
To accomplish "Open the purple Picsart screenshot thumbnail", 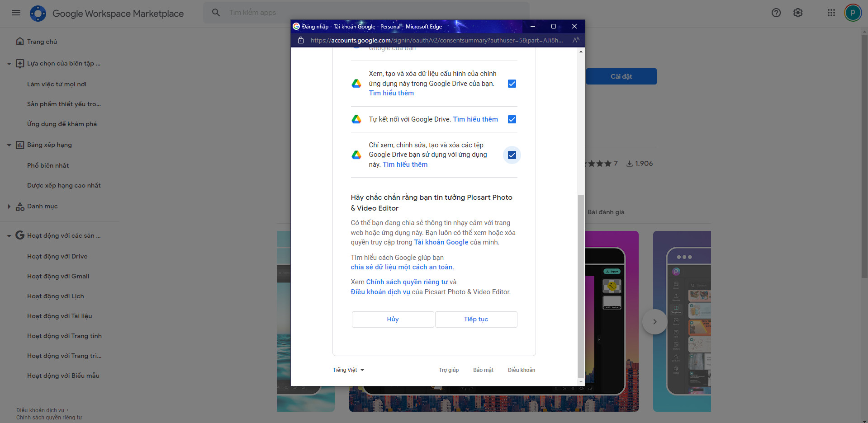I will coord(682,321).
